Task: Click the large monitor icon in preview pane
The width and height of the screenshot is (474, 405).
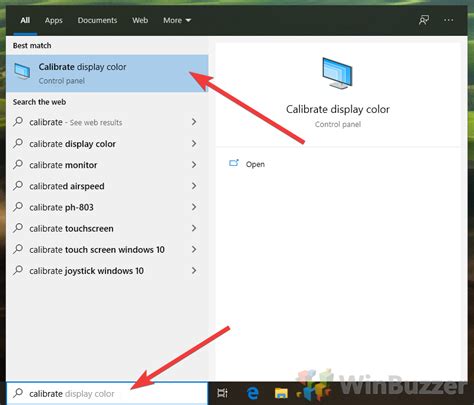Action: [x=337, y=73]
